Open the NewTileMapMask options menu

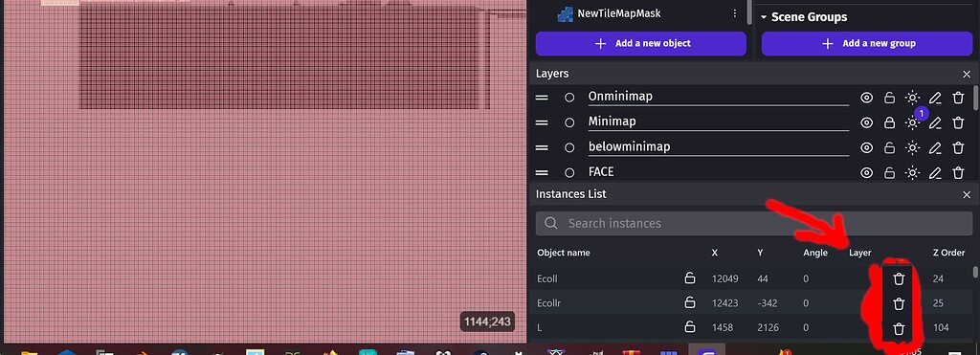734,13
